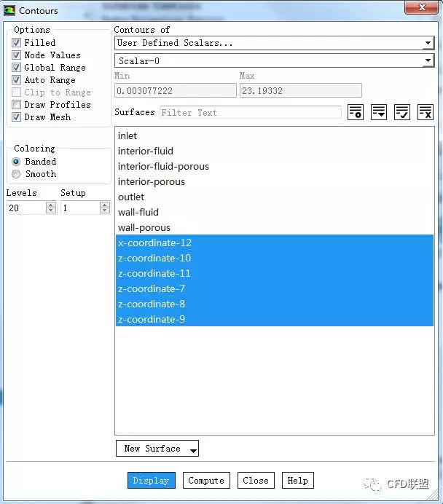The width and height of the screenshot is (443, 504).
Task: Click the Close button
Action: pos(256,480)
